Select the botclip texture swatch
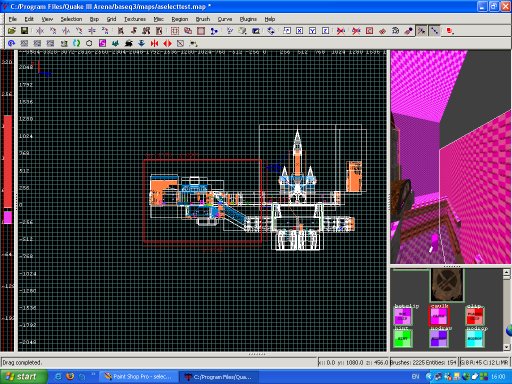512x384 pixels. (403, 316)
